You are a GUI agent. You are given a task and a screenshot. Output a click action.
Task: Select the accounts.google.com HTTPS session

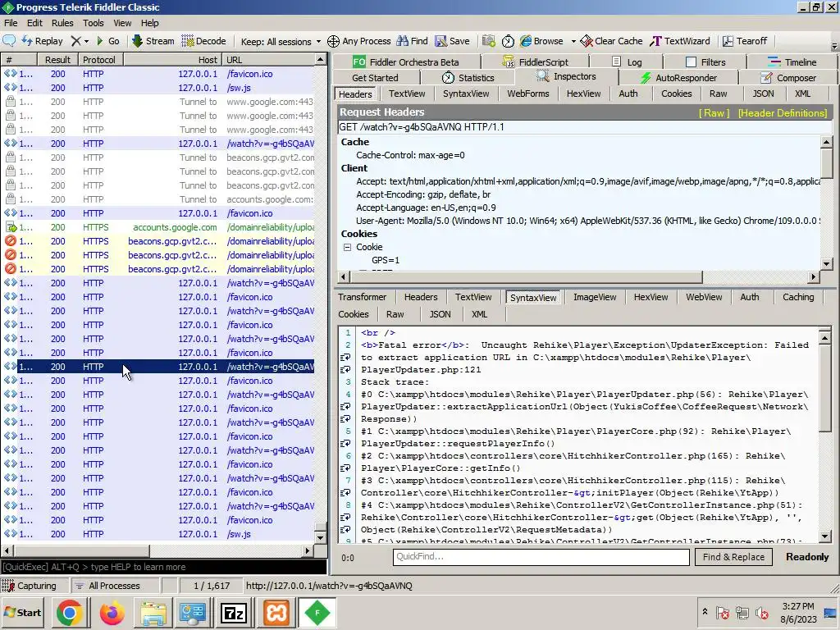click(159, 227)
